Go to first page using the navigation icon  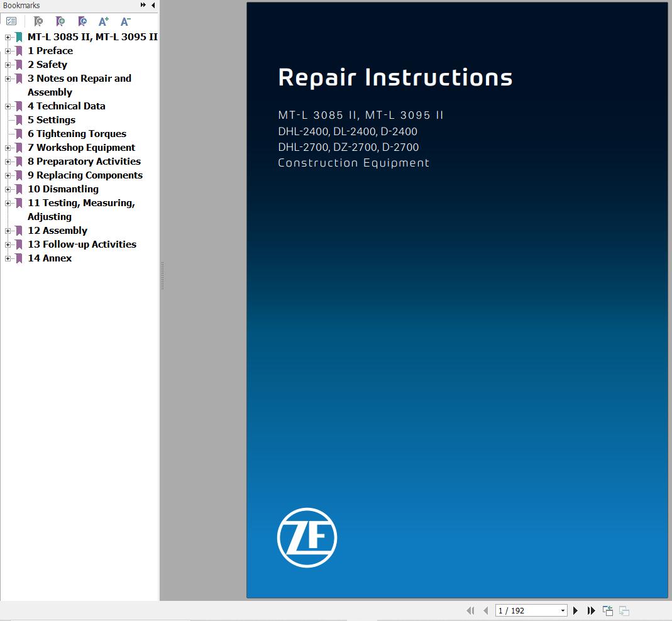coord(470,610)
